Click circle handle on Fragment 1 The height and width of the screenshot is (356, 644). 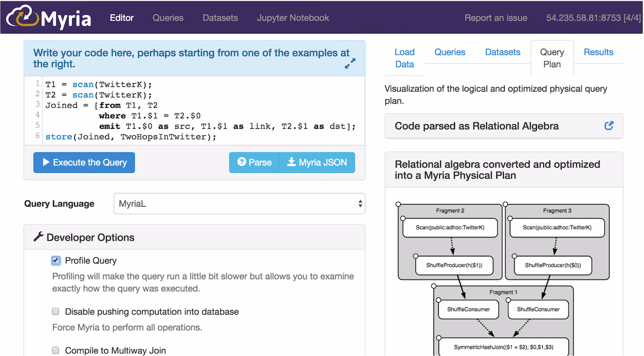434,286
